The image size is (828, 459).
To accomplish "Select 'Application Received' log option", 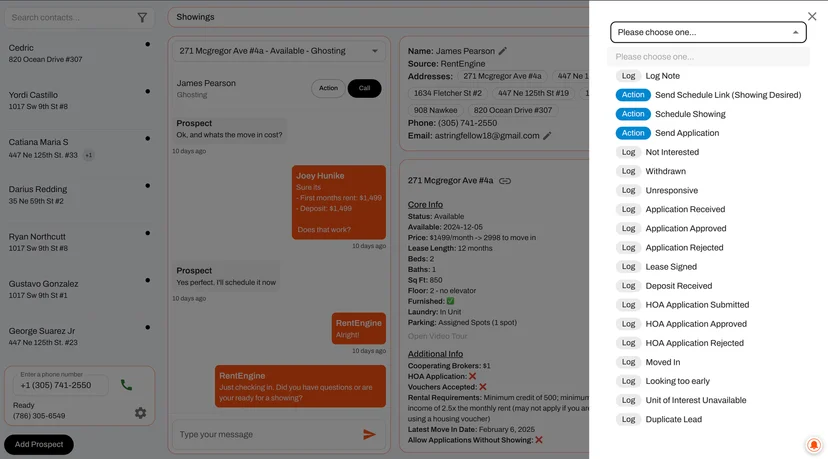I will point(708,209).
